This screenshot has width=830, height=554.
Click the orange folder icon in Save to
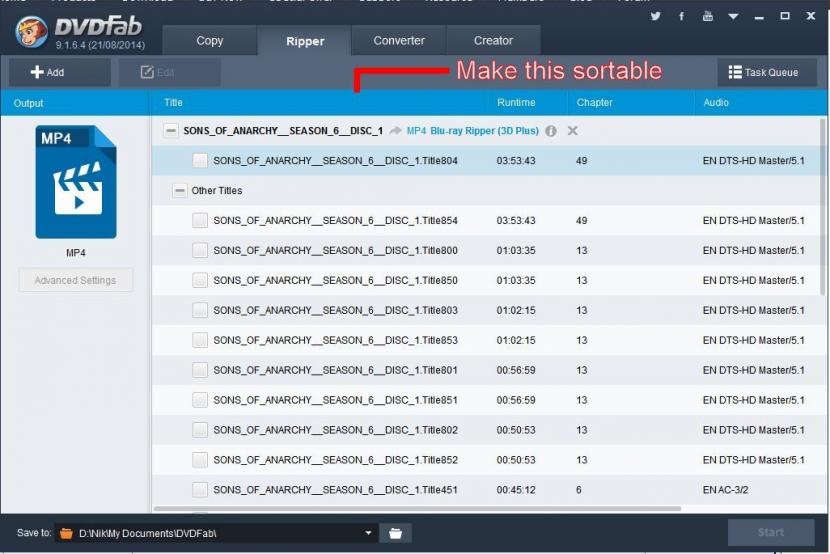(x=66, y=533)
